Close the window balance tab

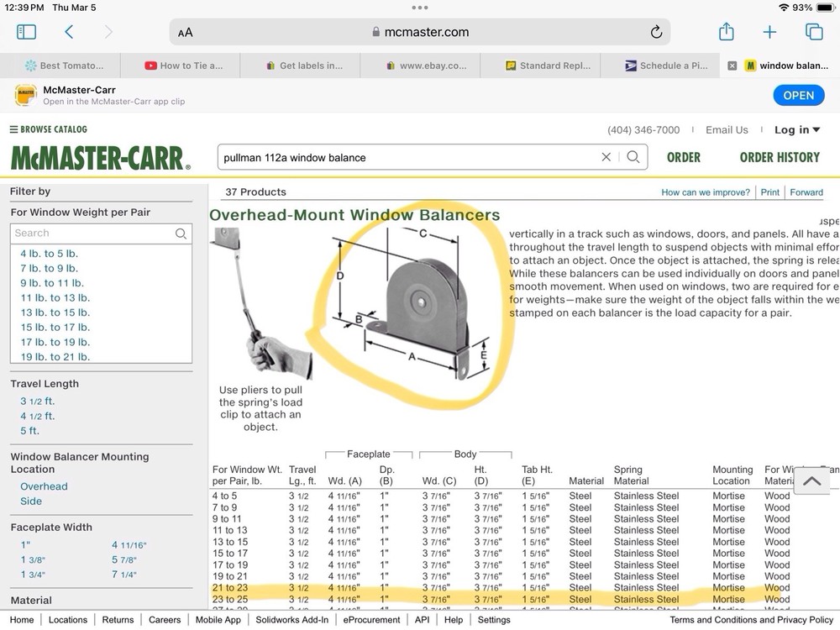732,66
